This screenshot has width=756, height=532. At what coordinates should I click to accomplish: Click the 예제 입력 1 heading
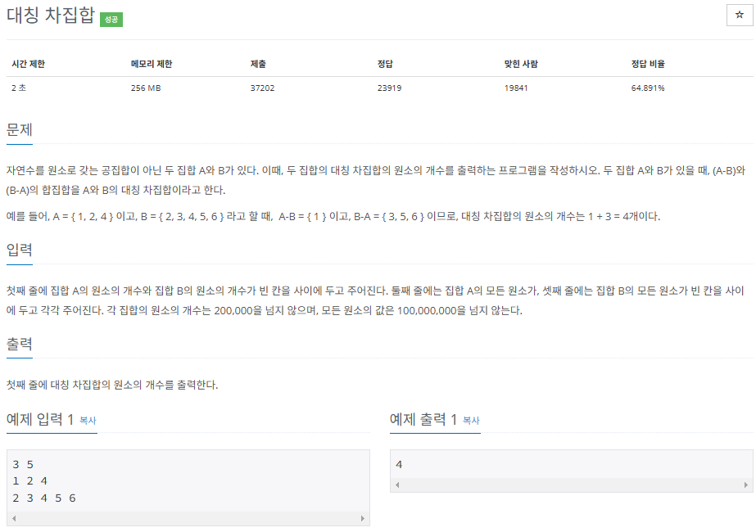[x=40, y=419]
